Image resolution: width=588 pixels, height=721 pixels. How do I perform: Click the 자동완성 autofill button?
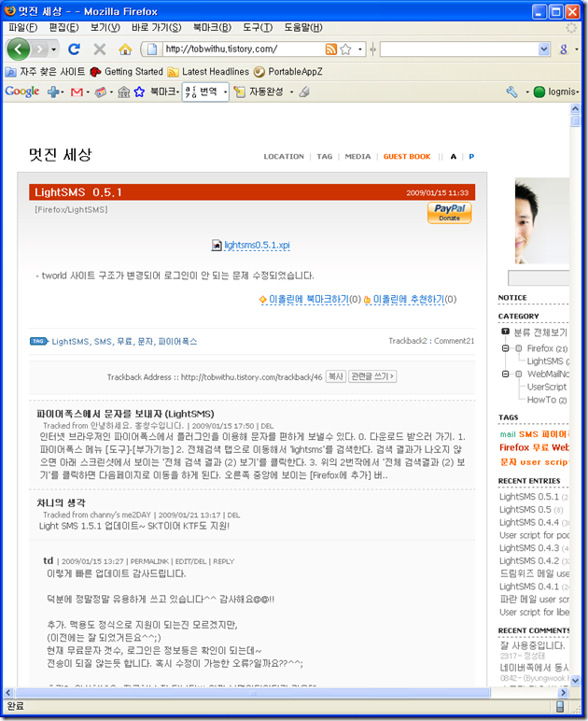point(259,92)
